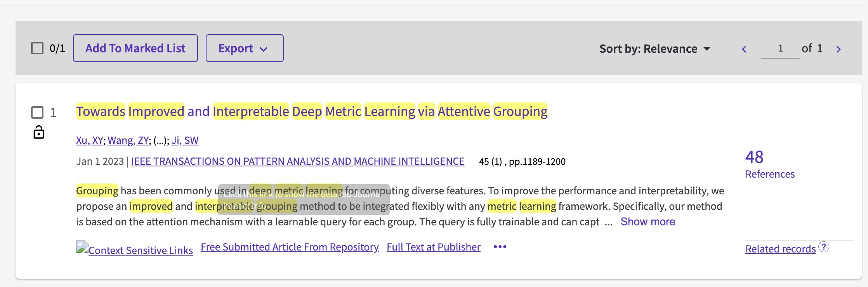868x287 pixels.
Task: Go to the previous results page arrow
Action: click(x=744, y=49)
